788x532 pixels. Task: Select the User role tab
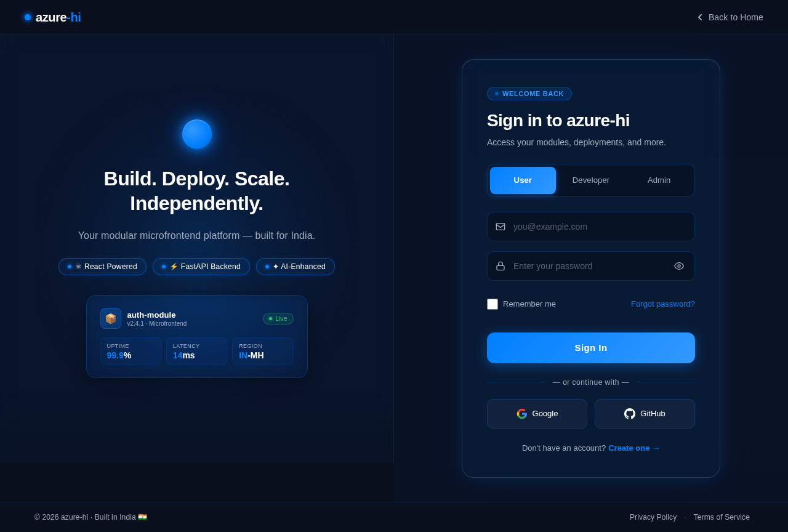click(x=523, y=180)
